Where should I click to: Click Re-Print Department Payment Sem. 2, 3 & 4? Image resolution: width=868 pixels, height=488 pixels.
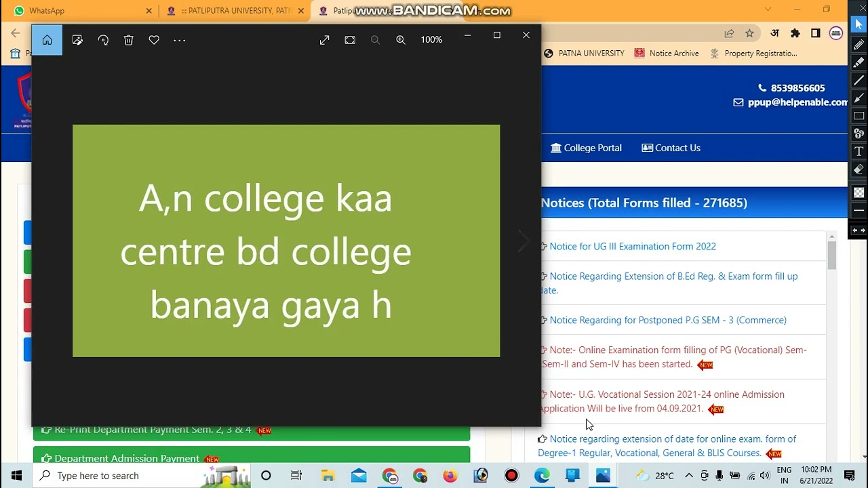point(252,430)
